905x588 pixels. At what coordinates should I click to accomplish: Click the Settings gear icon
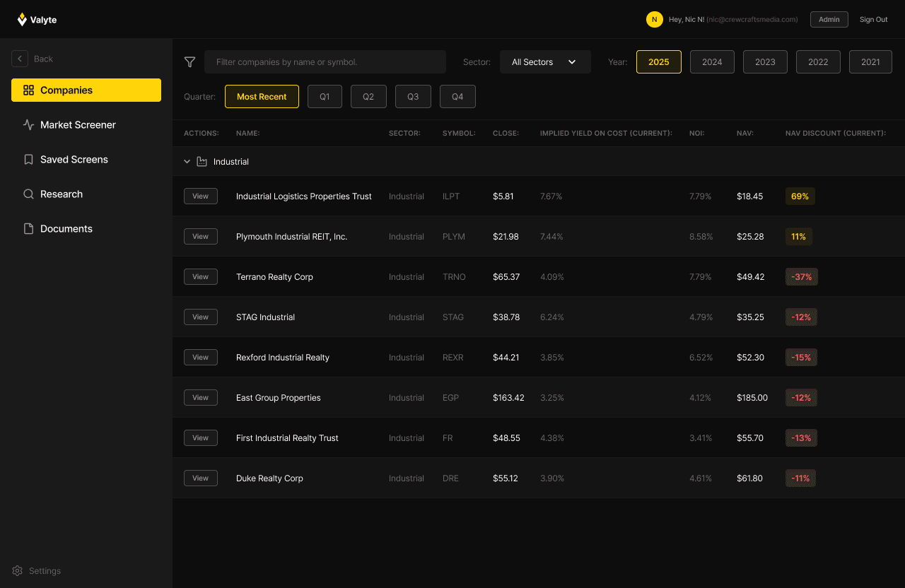coord(18,571)
